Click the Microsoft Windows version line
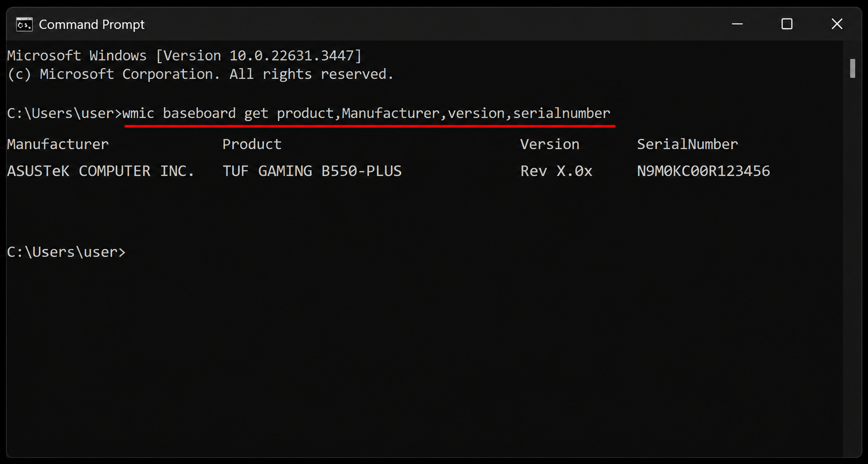Image resolution: width=868 pixels, height=464 pixels. pyautogui.click(x=185, y=56)
